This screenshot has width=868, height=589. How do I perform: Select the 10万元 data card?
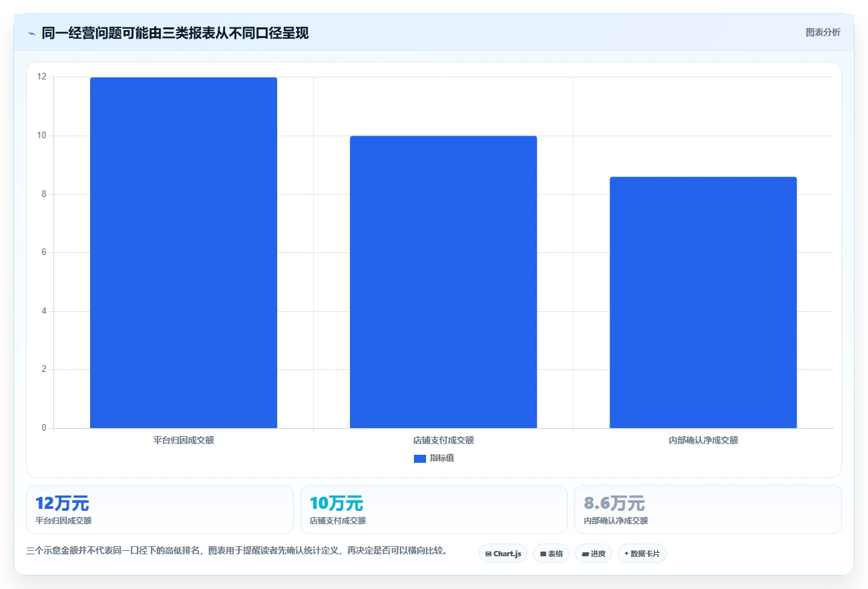tap(434, 510)
